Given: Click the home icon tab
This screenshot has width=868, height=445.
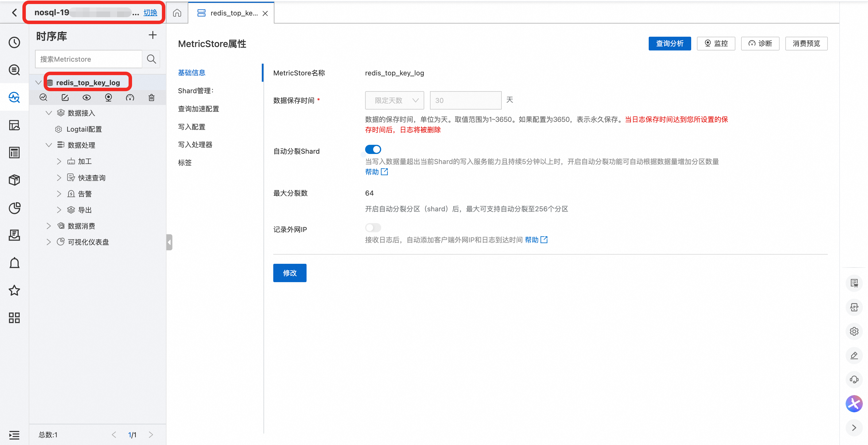Looking at the screenshot, I should point(177,13).
